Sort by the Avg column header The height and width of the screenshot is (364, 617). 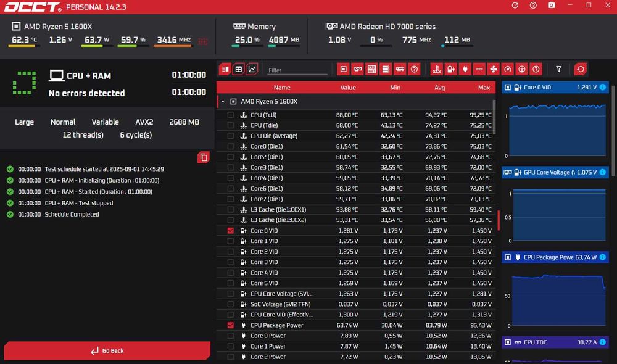[439, 88]
